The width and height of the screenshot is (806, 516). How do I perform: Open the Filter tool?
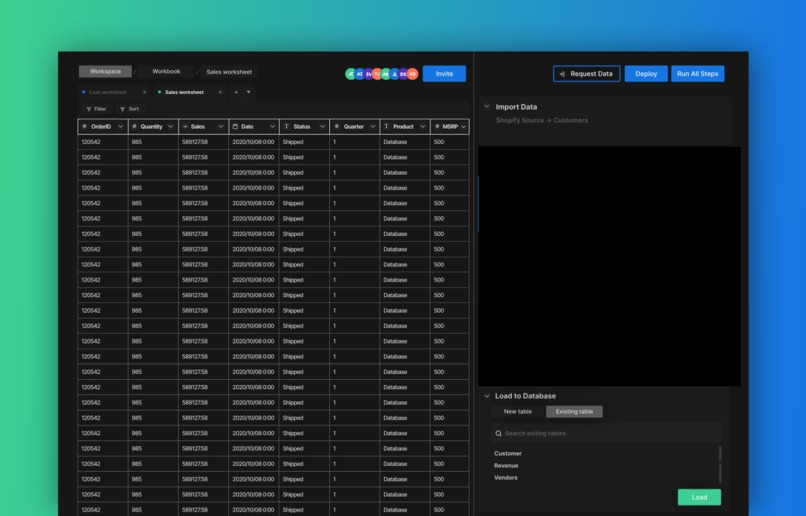point(96,109)
